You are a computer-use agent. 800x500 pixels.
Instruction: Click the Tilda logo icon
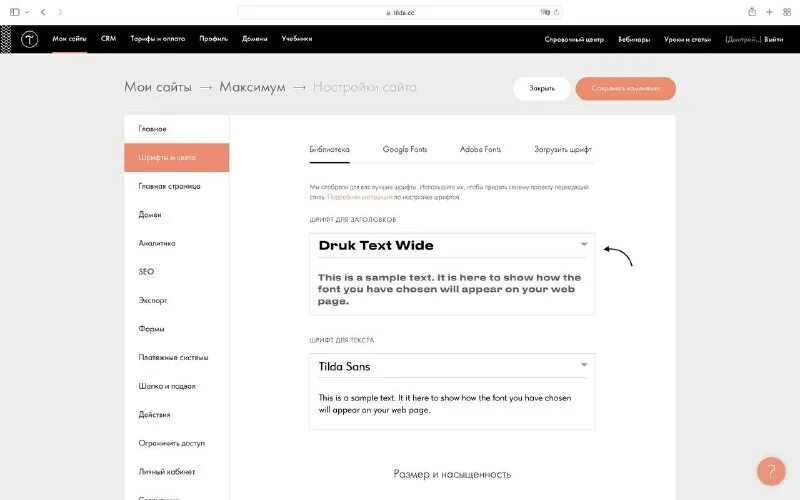click(30, 39)
